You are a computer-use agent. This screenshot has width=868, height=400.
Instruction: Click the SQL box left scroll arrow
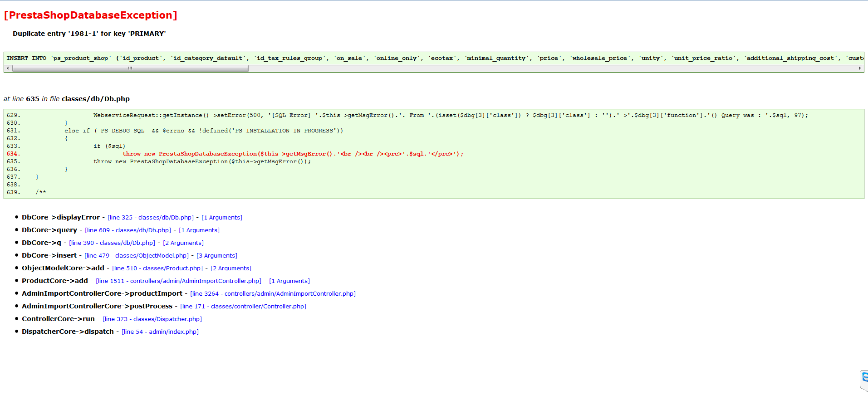(x=8, y=68)
